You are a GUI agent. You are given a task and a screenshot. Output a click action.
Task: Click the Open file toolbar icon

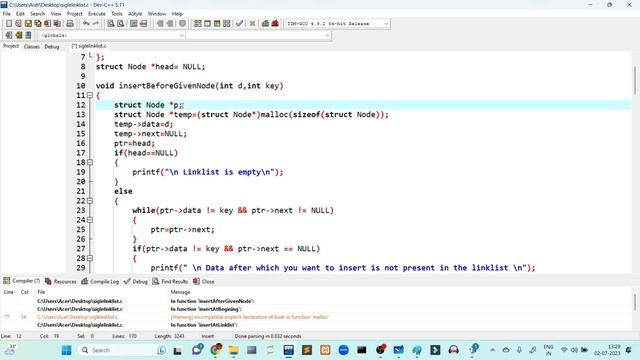click(18, 24)
